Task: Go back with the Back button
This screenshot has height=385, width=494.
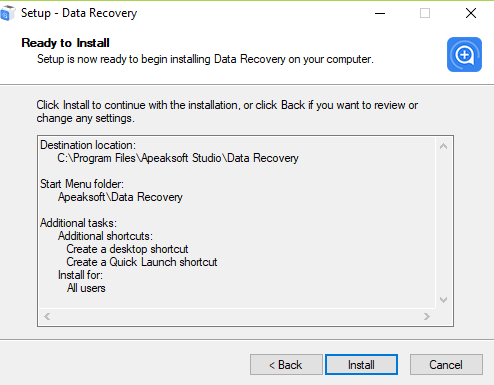Action: (286, 364)
